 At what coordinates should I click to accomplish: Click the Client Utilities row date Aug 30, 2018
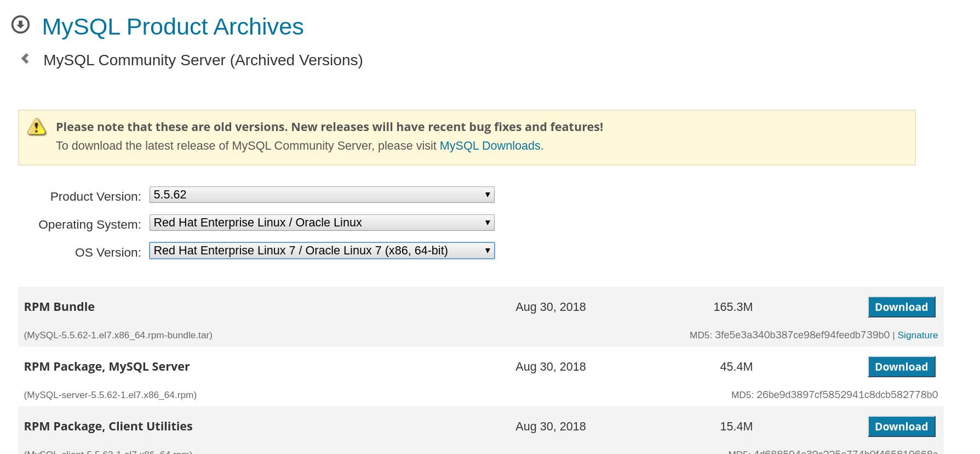(x=551, y=427)
